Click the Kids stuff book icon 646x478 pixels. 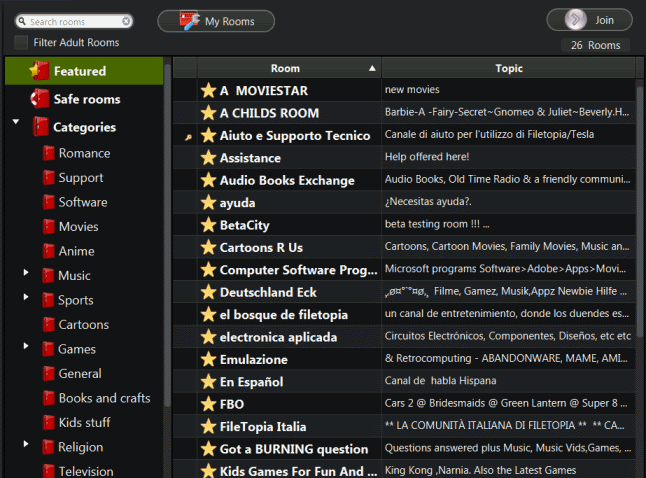49,422
